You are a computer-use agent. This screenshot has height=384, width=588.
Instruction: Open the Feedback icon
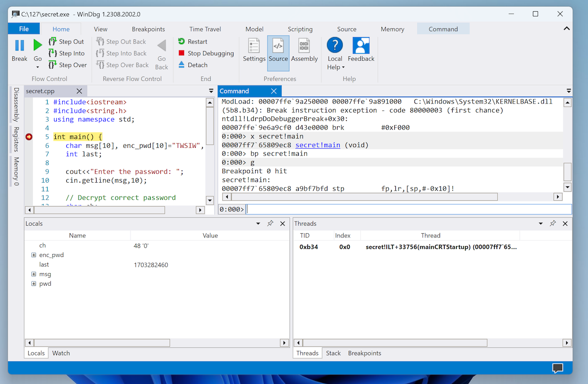click(x=361, y=46)
